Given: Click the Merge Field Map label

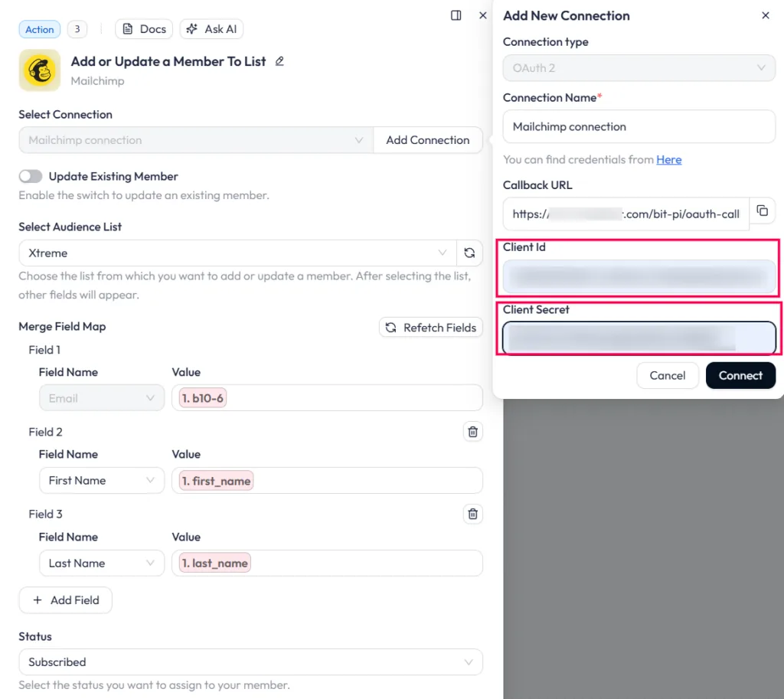Looking at the screenshot, I should pos(62,326).
